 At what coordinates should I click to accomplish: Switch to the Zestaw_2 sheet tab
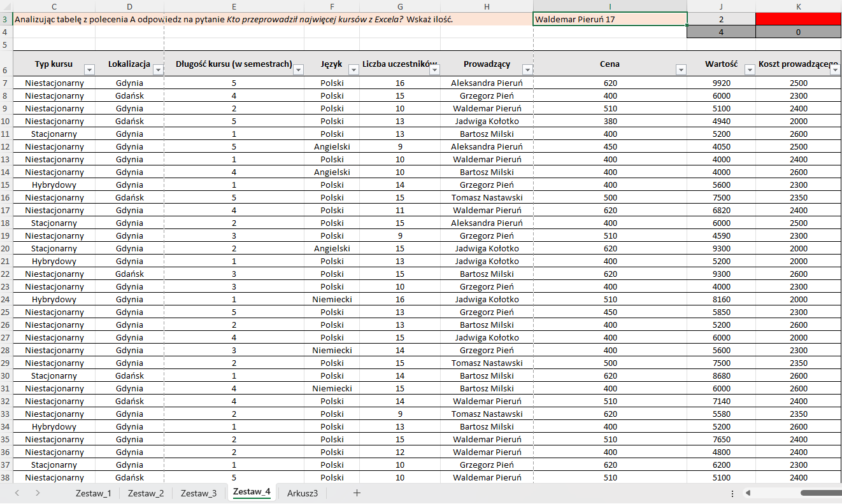pos(146,493)
